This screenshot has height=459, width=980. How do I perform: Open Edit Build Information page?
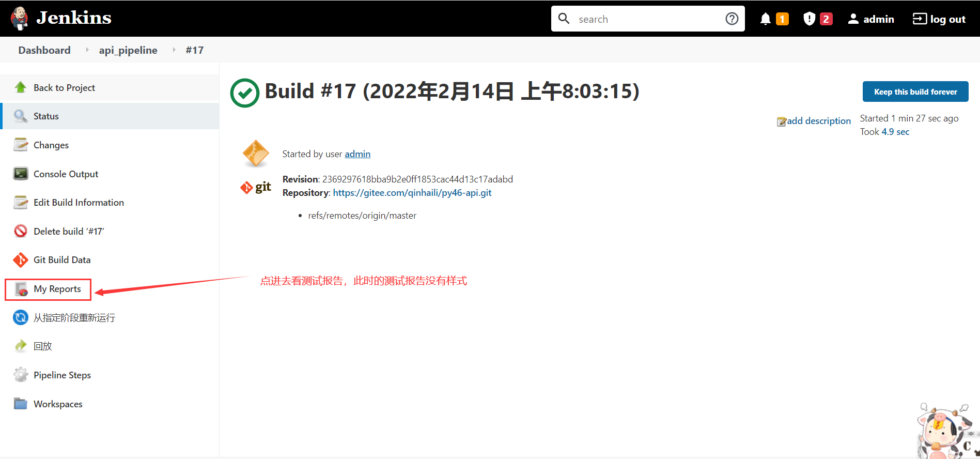point(79,203)
